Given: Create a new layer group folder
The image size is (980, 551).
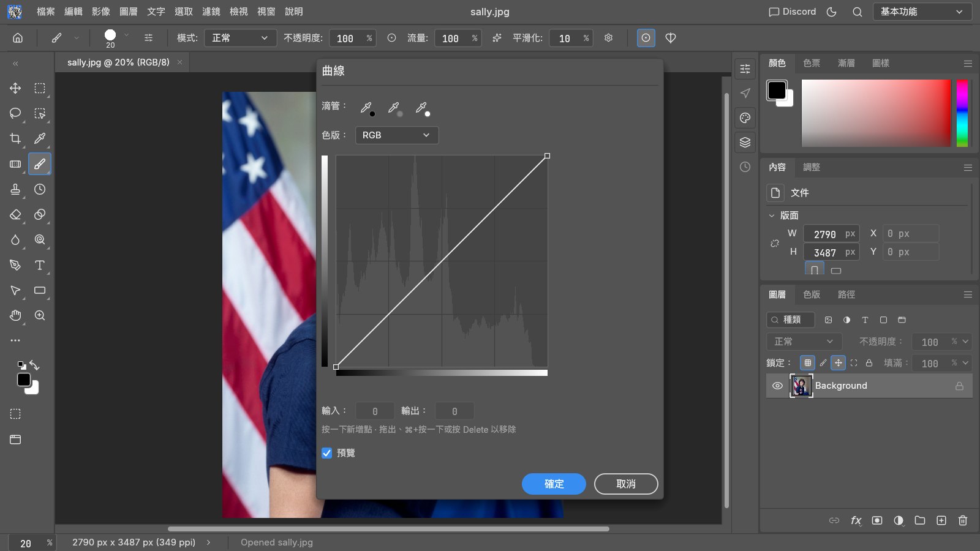Looking at the screenshot, I should tap(920, 520).
